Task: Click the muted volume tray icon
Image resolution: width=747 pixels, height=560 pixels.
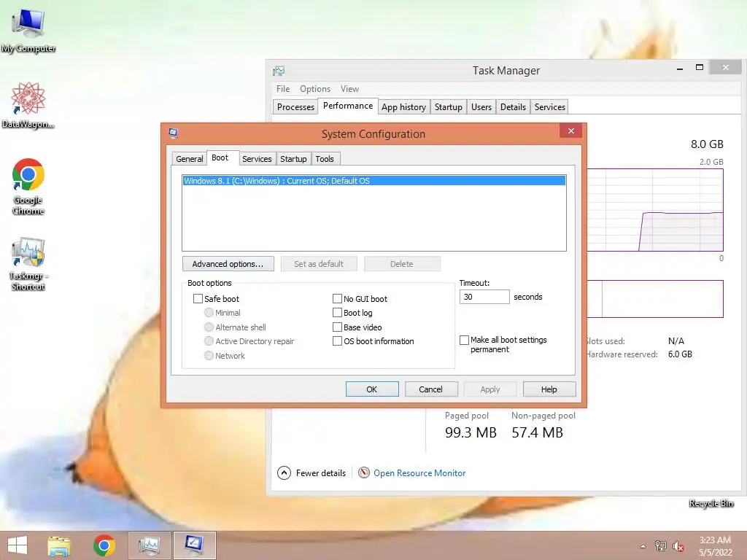Action: (678, 546)
